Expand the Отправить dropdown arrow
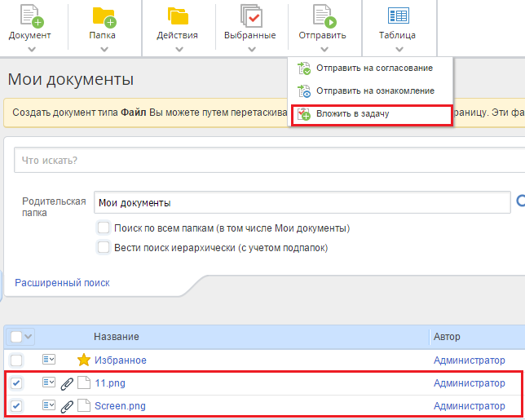 click(324, 49)
